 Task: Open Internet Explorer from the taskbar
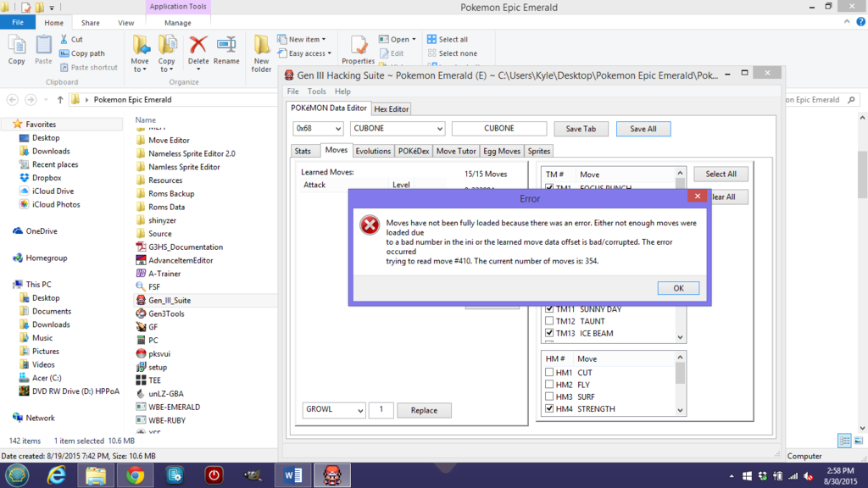(x=57, y=475)
